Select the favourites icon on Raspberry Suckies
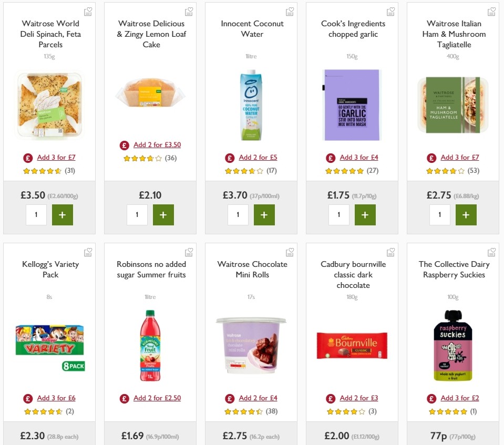The width and height of the screenshot is (504, 445). (491, 252)
